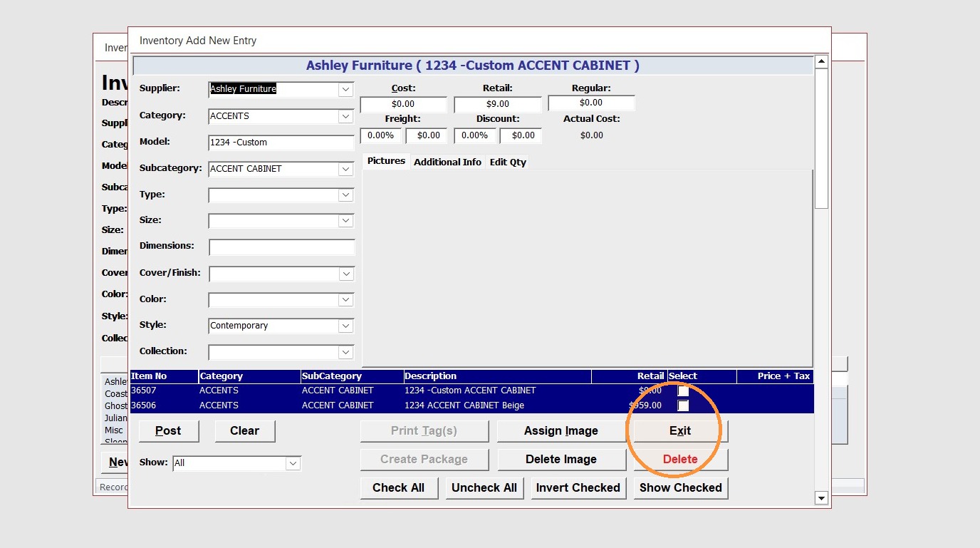Viewport: 980px width, 548px height.
Task: Open the Additional Info tab
Action: [x=447, y=162]
